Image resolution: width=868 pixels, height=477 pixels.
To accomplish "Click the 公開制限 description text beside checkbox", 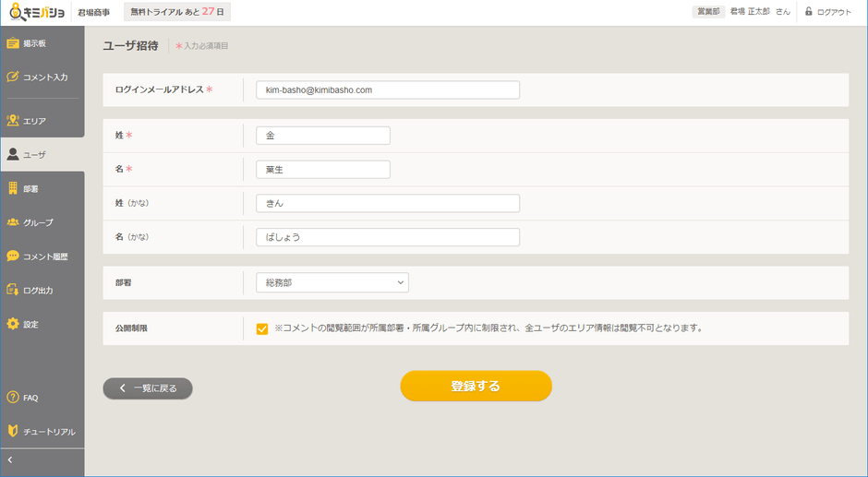I will [x=488, y=328].
